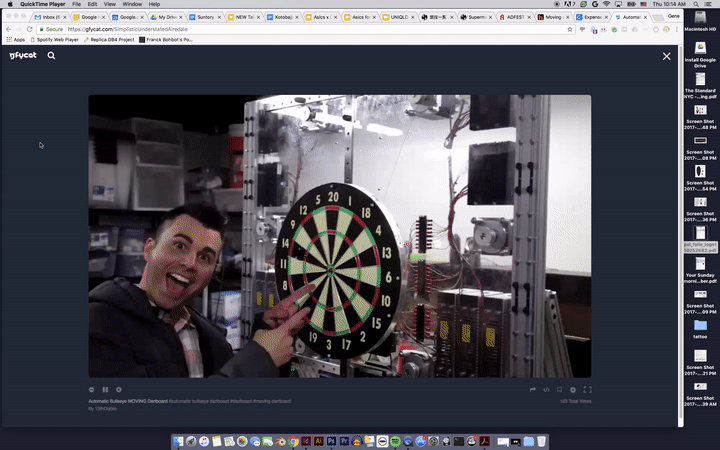Enter fullscreen mode for the GIF
This screenshot has height=450, width=720.
587,390
